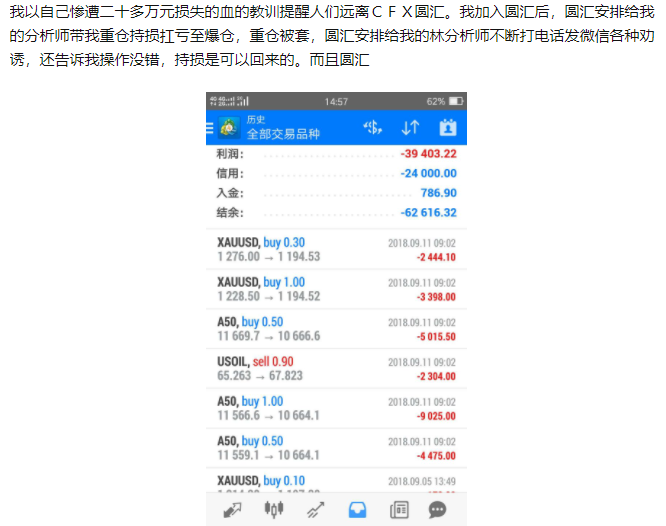Click the loss amount -3 398.00

(x=436, y=297)
